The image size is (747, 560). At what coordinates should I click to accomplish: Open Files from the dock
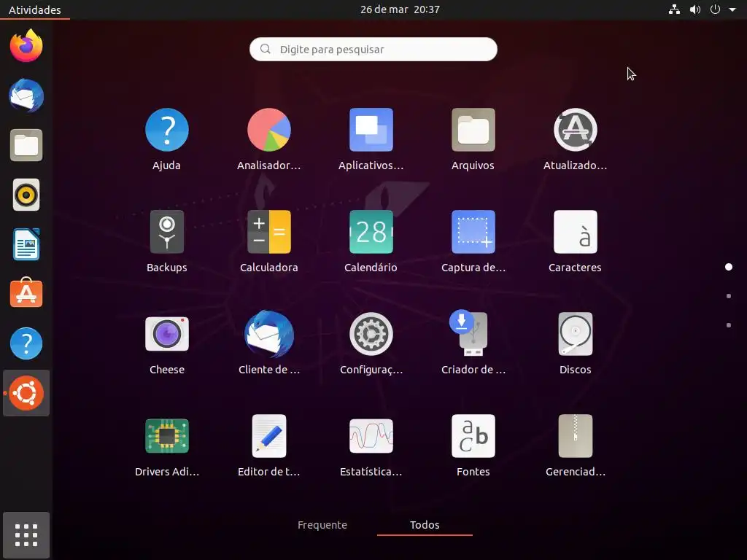pyautogui.click(x=26, y=145)
